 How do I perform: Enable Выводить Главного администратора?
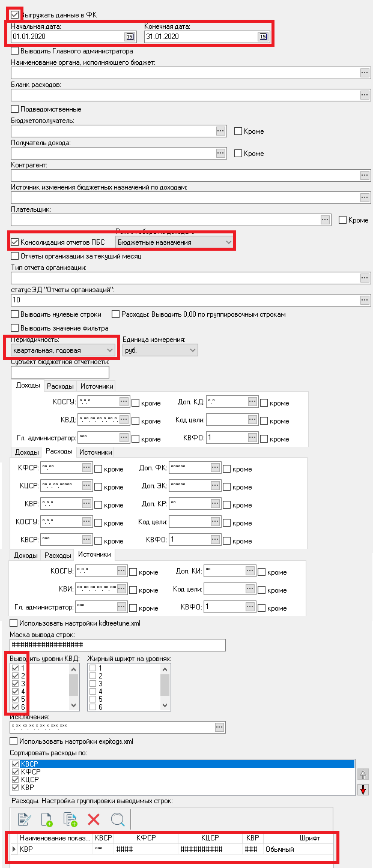pyautogui.click(x=15, y=51)
